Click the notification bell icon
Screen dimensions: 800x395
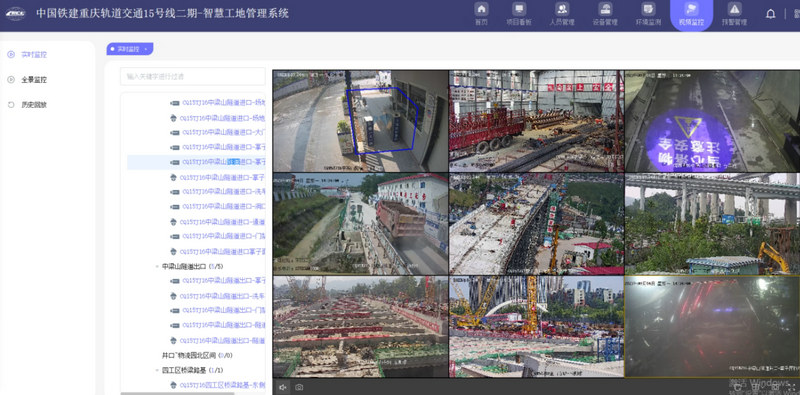(x=770, y=14)
